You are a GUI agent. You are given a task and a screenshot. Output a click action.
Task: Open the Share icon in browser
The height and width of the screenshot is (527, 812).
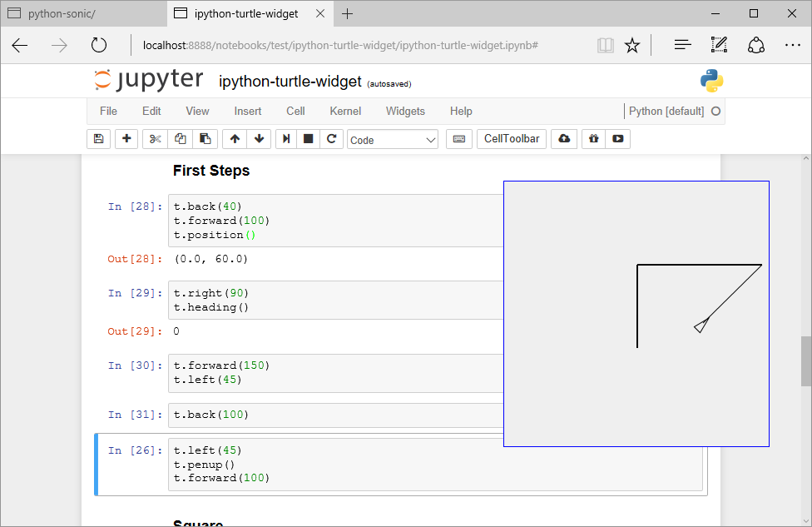pos(756,46)
